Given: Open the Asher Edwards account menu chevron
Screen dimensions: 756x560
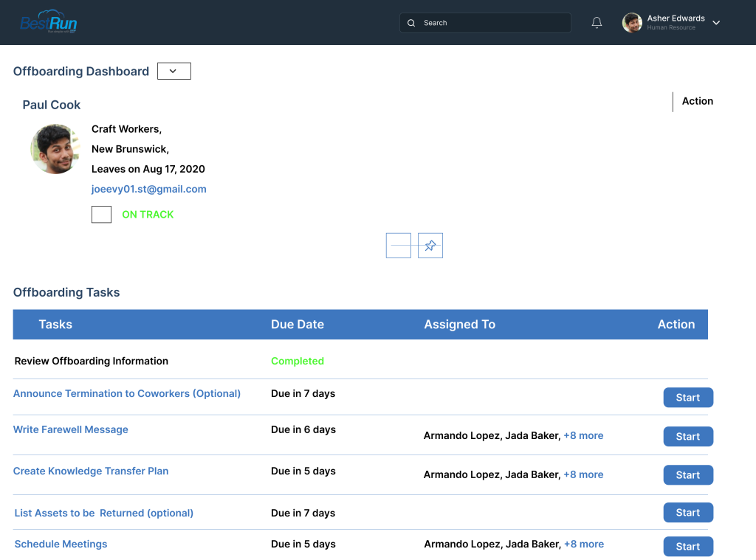Looking at the screenshot, I should tap(715, 22).
